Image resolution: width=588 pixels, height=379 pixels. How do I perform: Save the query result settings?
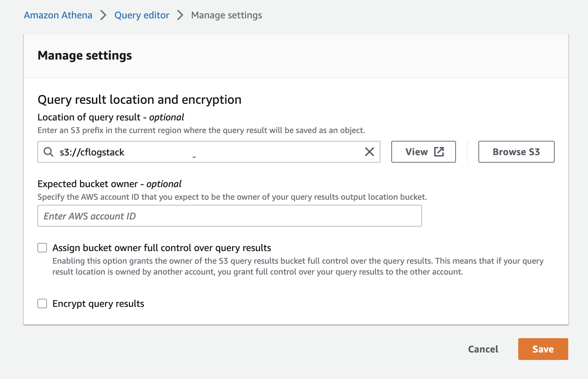pos(543,349)
